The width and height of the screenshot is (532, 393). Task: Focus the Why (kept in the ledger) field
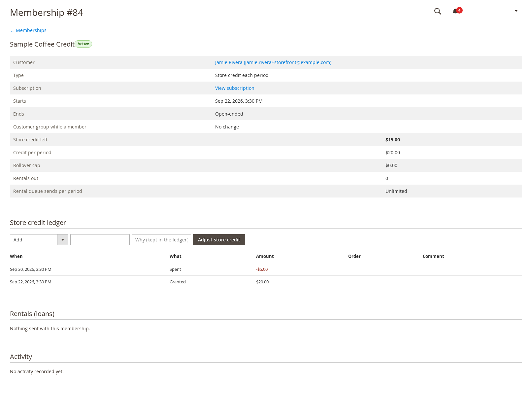[x=161, y=240]
